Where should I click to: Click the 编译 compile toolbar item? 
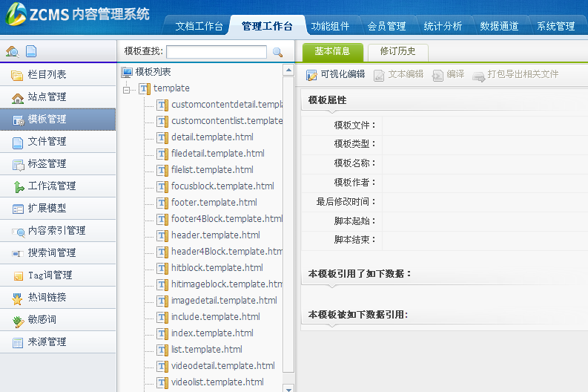449,75
